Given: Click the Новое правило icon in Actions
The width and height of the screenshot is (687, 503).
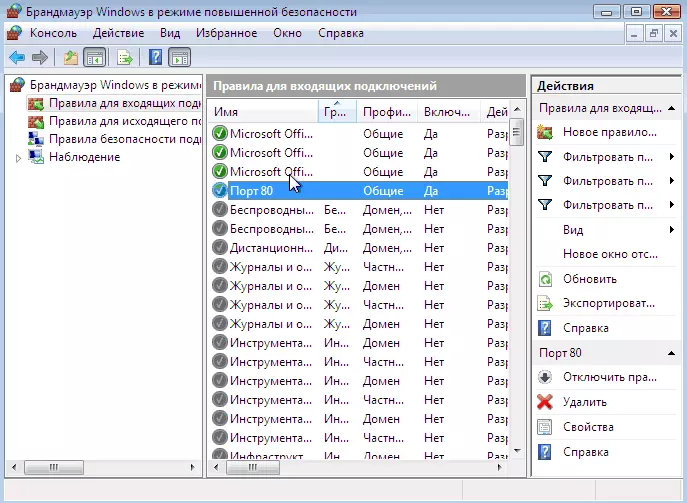Looking at the screenshot, I should [x=545, y=132].
